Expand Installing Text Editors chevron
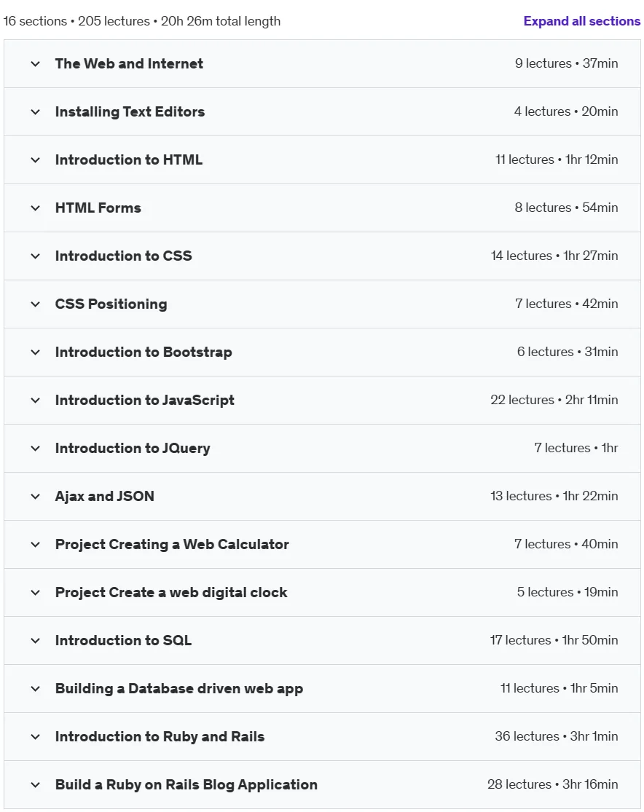This screenshot has height=812, width=644. click(x=35, y=112)
